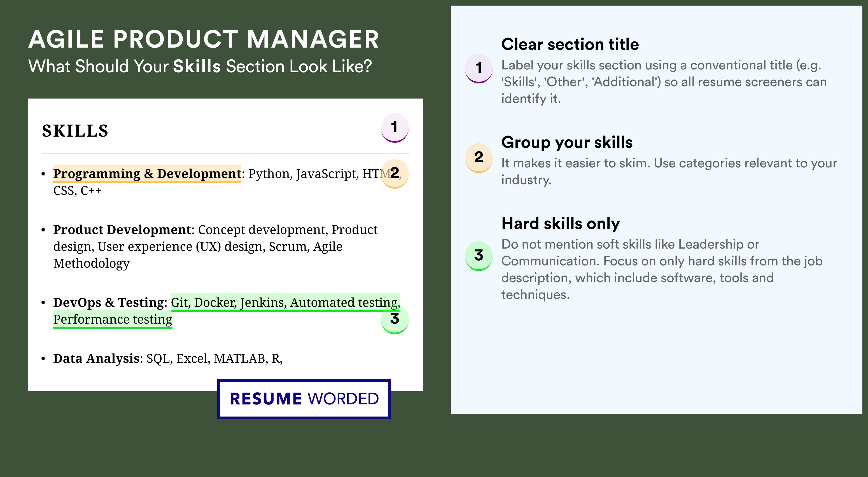
Task: Click the Group your skills heading
Action: (x=567, y=142)
